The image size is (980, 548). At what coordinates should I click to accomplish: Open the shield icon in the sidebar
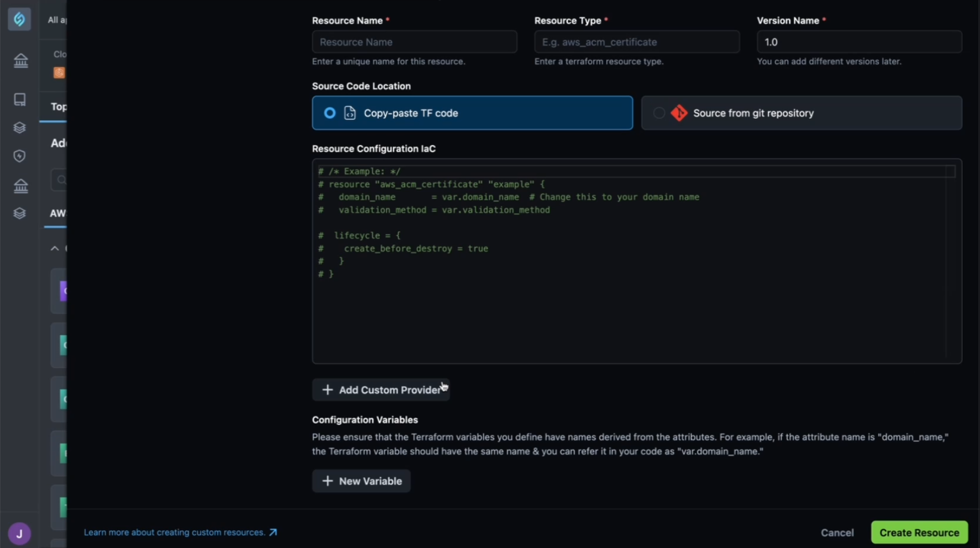coord(20,156)
